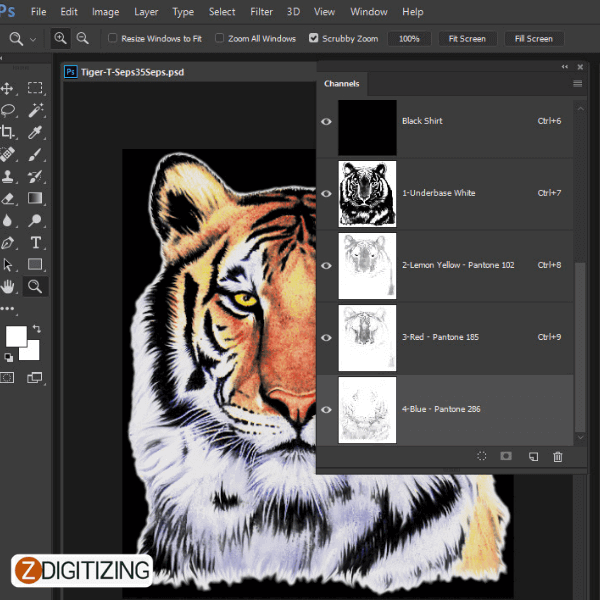Choose the Zoom Out mode button
This screenshot has width=600, height=600.
click(x=82, y=38)
